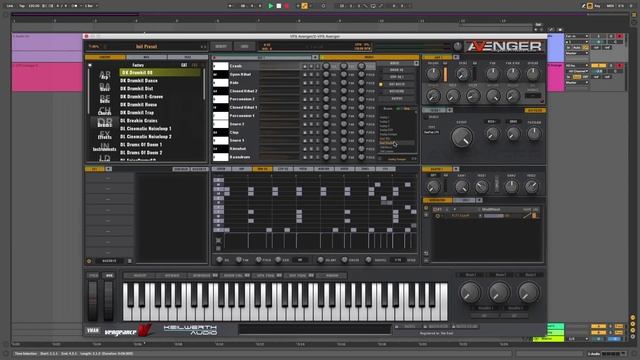Select preset DK Drumkit Dist

137,89
